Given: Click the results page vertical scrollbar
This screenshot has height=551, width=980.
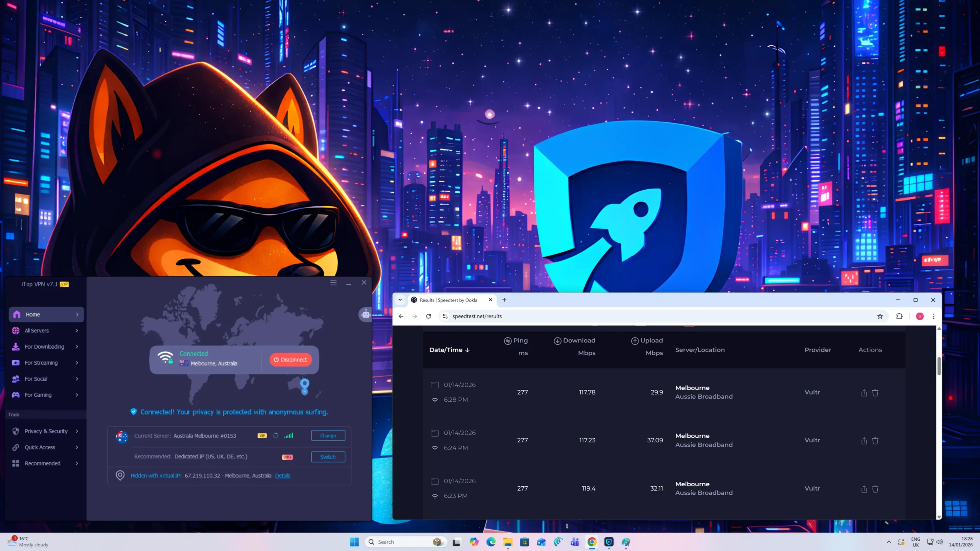Looking at the screenshot, I should (x=939, y=366).
